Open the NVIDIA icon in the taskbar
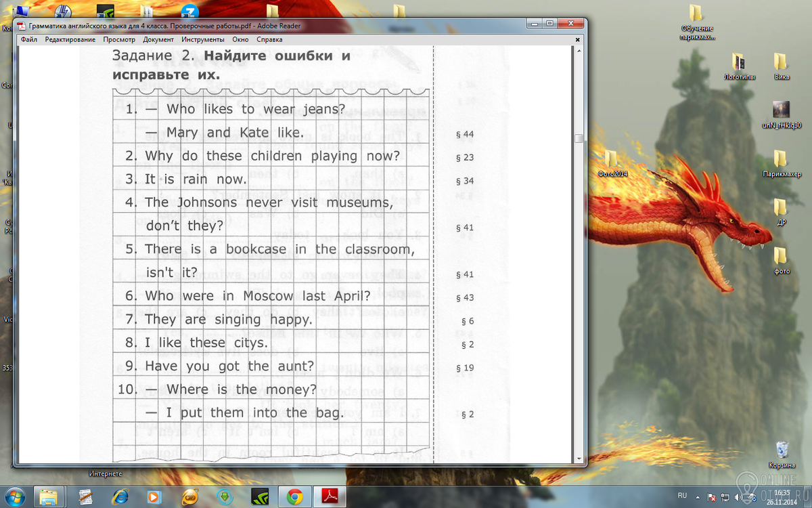Viewport: 812px width, 508px height. tap(260, 496)
